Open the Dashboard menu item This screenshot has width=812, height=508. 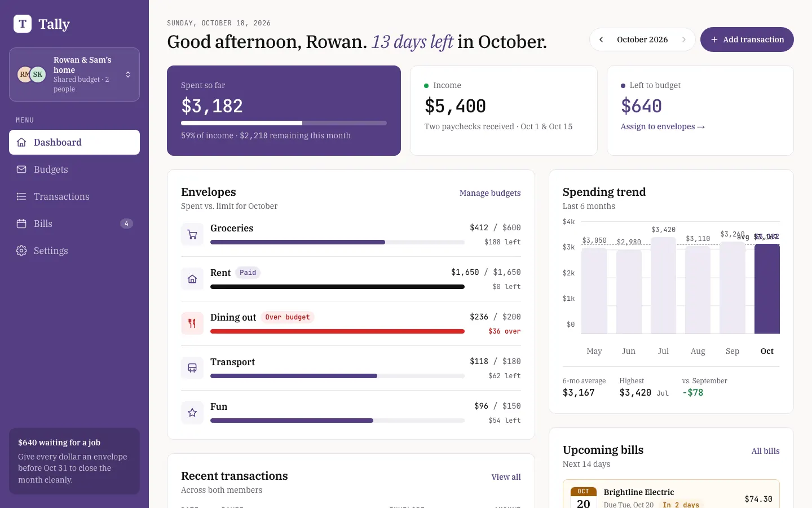74,142
